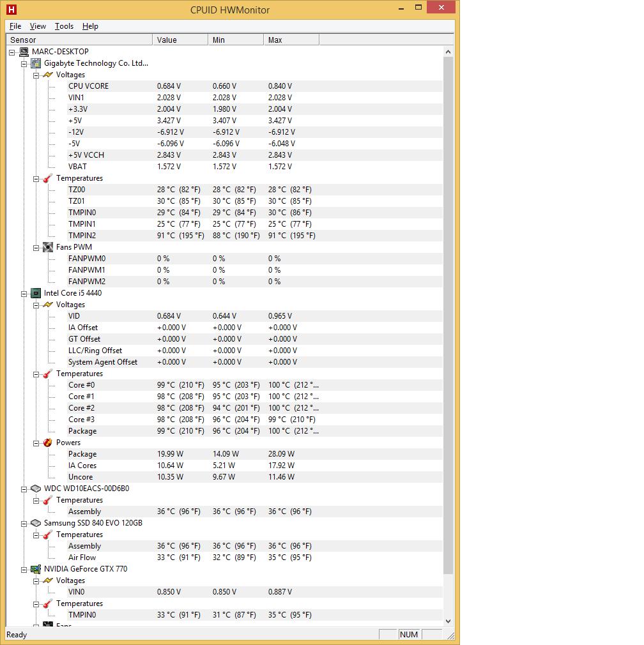The image size is (644, 645).
Task: Click the Max column header
Action: click(x=291, y=40)
